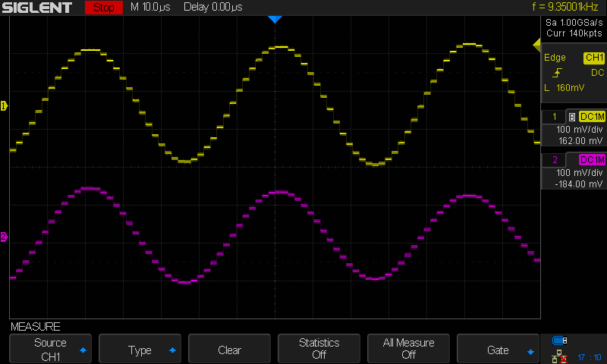Click the blue trigger position marker at top

click(275, 19)
